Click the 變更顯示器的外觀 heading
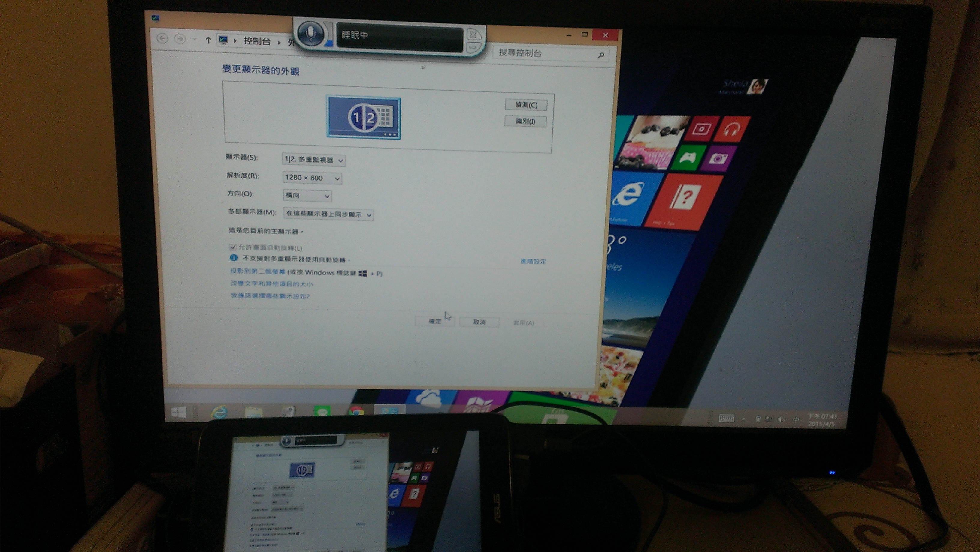 [261, 70]
